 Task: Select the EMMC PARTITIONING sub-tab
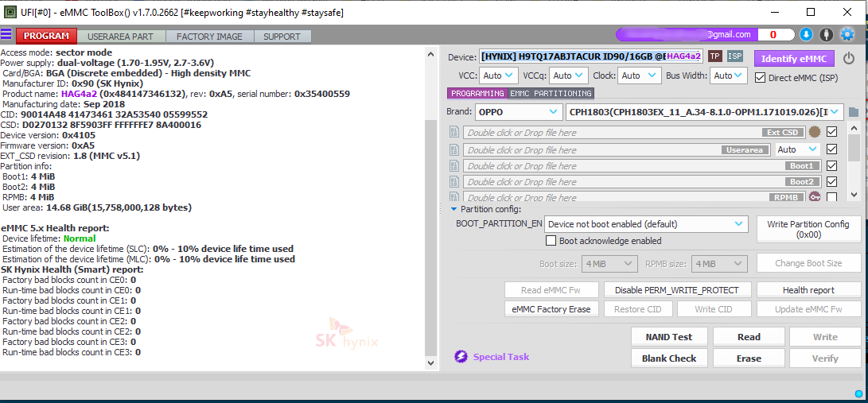click(551, 94)
